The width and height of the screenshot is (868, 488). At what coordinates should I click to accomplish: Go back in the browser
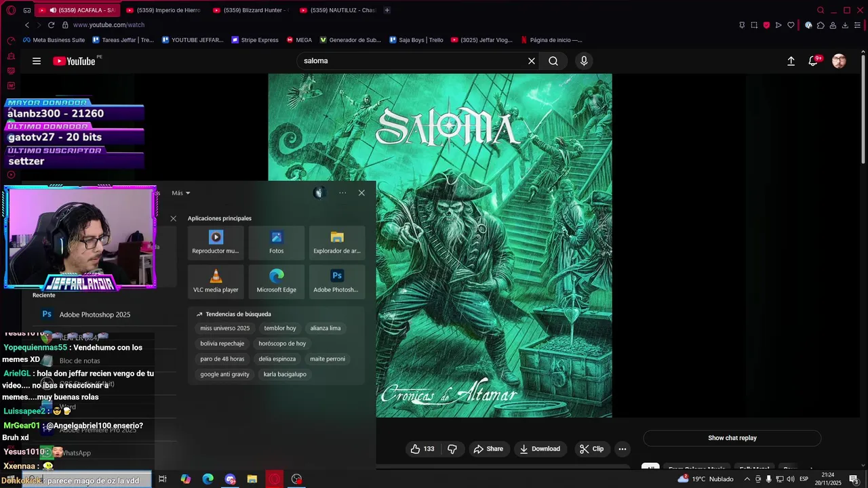(27, 25)
